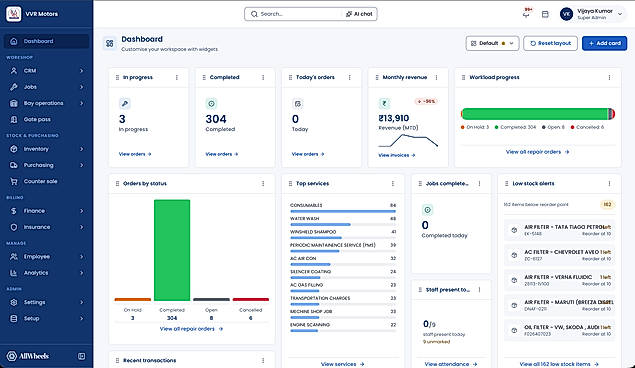This screenshot has width=635, height=368.
Task: Click the rupee icon in Monthly revenue card
Action: pos(384,104)
